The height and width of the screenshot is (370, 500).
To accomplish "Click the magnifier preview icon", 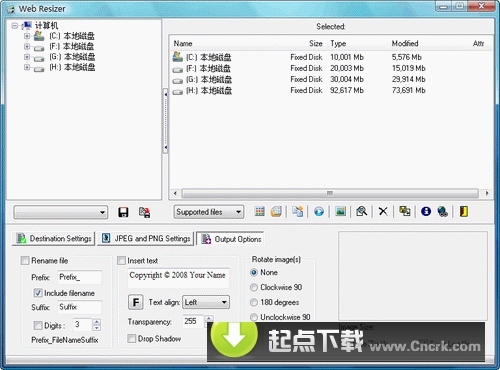I will point(362,211).
